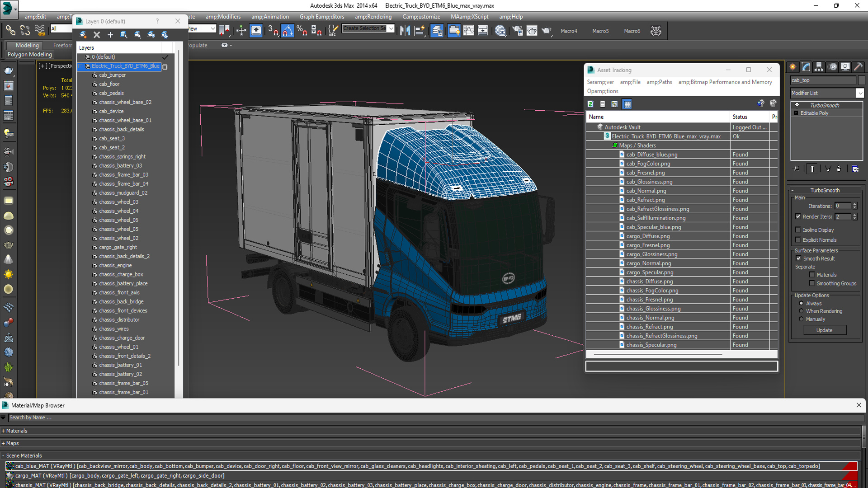Screen dimensions: 868x488
Task: Open the amp;Paths menu in Asset Tracking
Action: [x=659, y=82]
